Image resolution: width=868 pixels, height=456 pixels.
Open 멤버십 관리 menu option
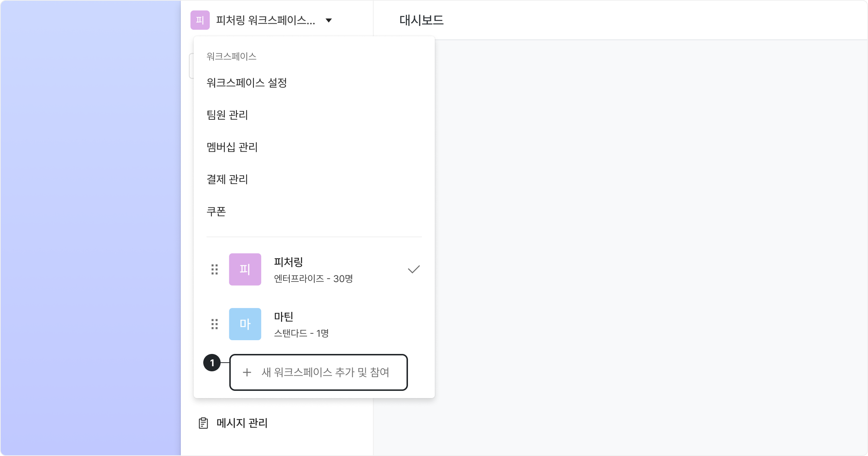pyautogui.click(x=232, y=147)
